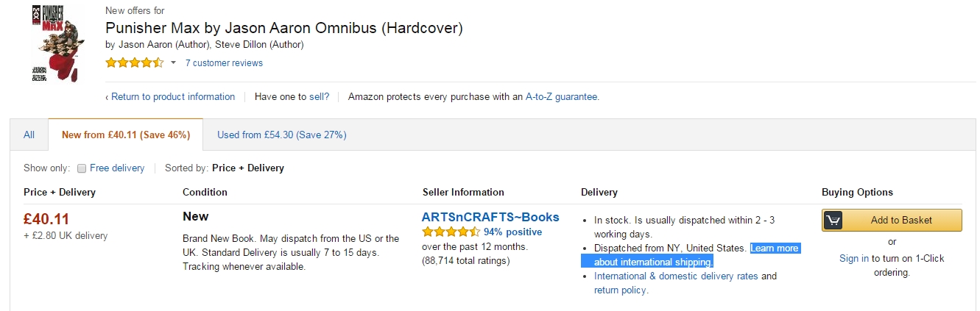Viewport: 980px width, 311px height.
Task: Click the seller's star rating icons
Action: (x=451, y=232)
